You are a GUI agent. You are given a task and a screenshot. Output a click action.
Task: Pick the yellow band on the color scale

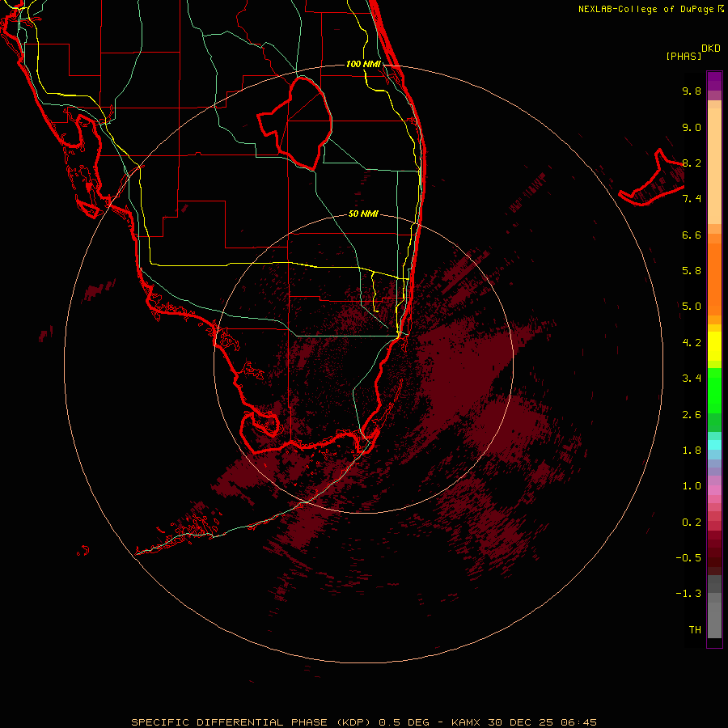714,346
